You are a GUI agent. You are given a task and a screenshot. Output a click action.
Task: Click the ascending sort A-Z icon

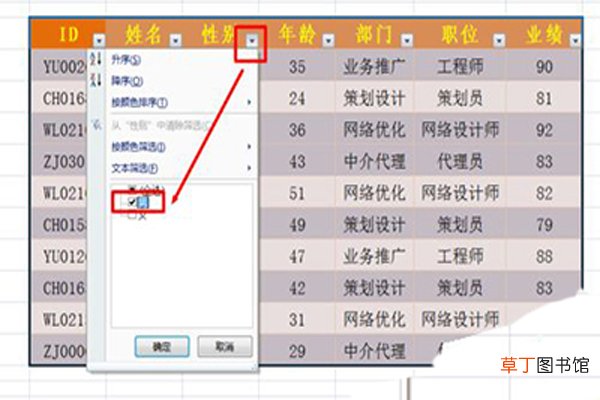(x=96, y=59)
